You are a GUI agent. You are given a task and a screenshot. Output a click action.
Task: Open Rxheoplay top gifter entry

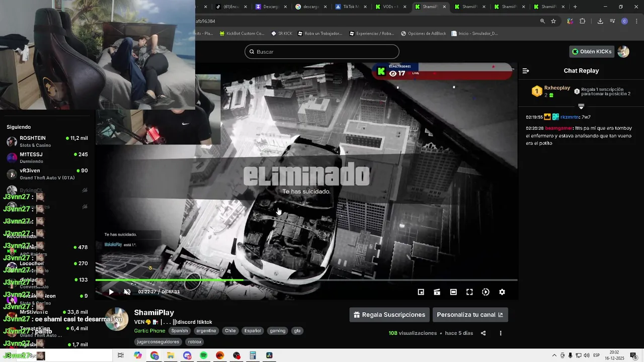(551, 91)
